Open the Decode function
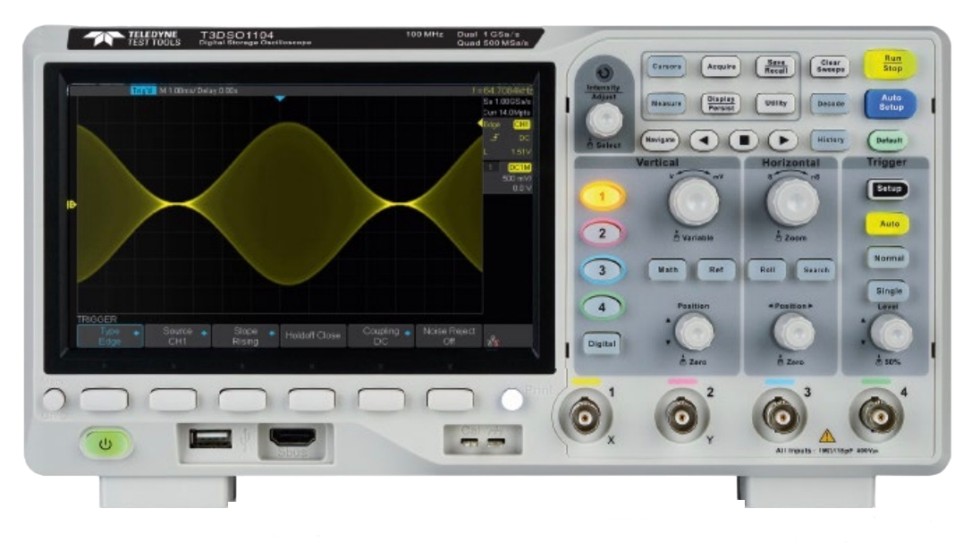The height and width of the screenshot is (542, 980). 831,102
